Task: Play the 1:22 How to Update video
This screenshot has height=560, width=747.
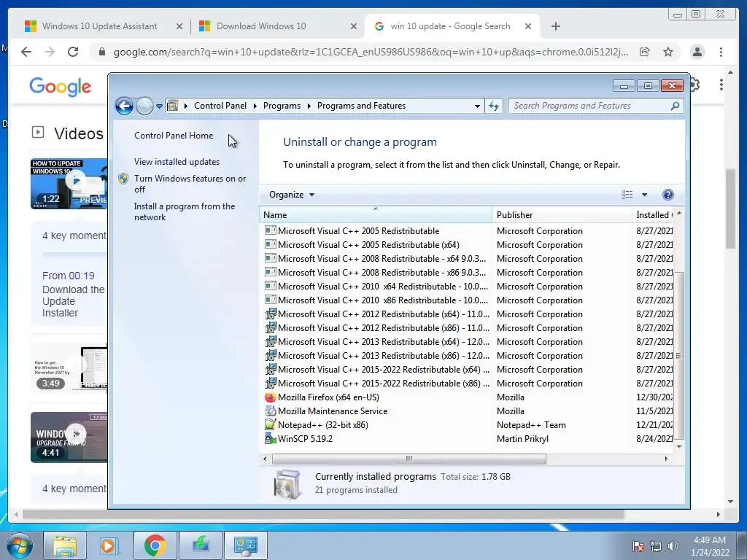Action: pyautogui.click(x=69, y=183)
